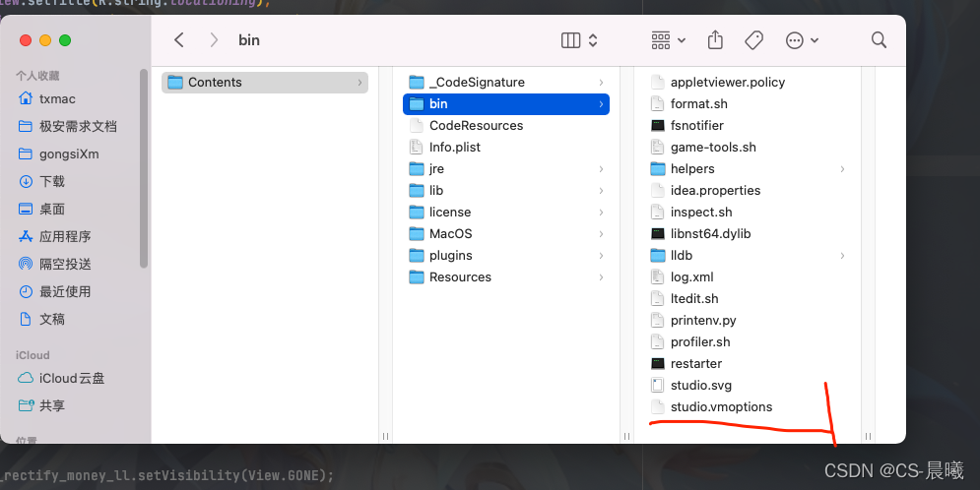The height and width of the screenshot is (490, 980).
Task: Click the Tags toolbar icon
Action: [x=753, y=40]
